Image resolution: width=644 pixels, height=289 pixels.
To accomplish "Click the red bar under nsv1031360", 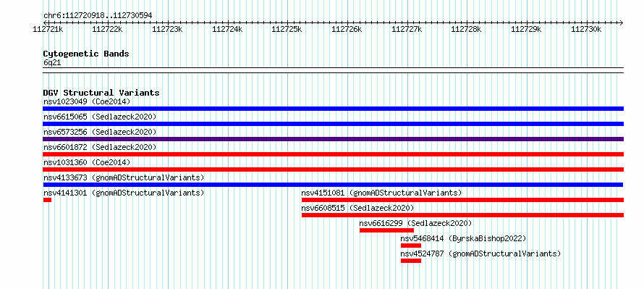I will point(333,169).
